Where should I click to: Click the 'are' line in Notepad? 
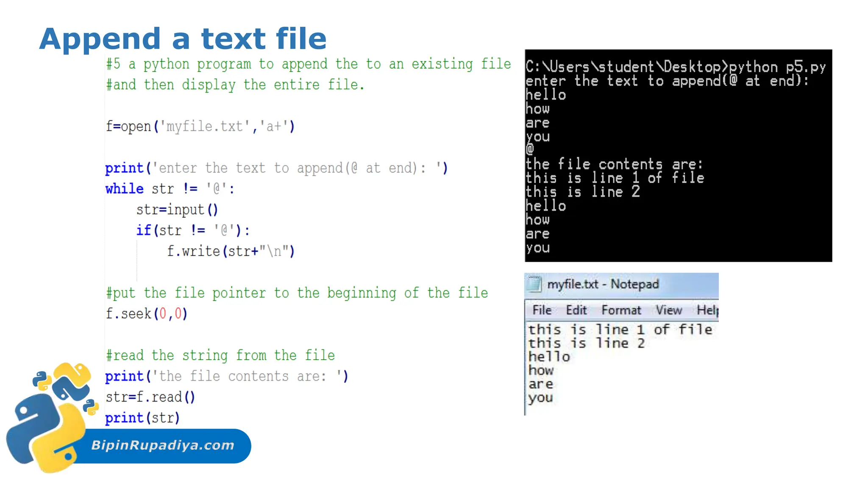tap(541, 384)
